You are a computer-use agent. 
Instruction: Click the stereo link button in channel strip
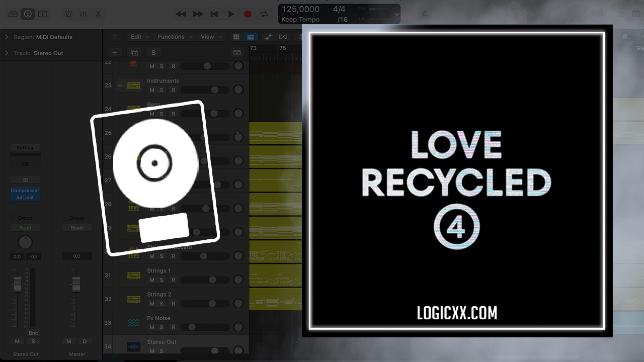tap(25, 179)
